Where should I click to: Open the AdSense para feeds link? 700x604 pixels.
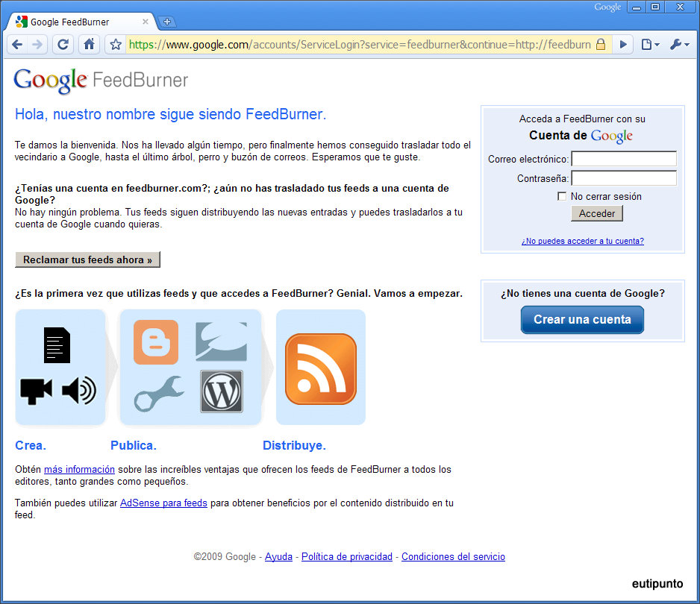[x=163, y=503]
